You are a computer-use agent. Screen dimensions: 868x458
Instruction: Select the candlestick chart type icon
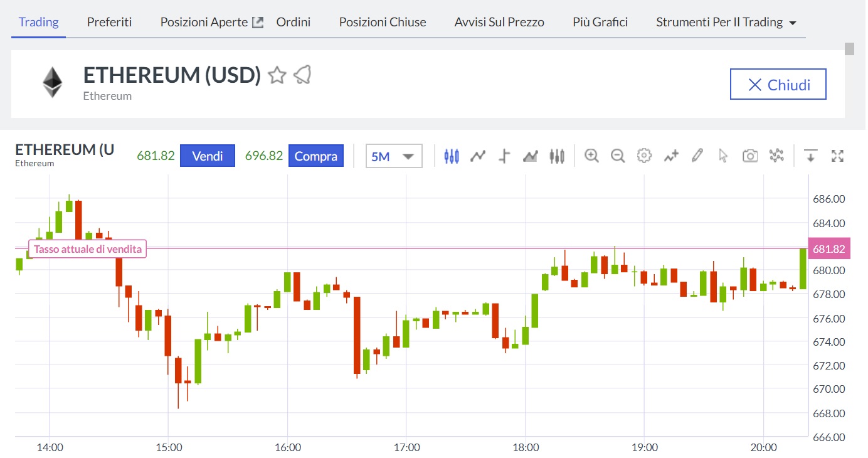tap(452, 156)
